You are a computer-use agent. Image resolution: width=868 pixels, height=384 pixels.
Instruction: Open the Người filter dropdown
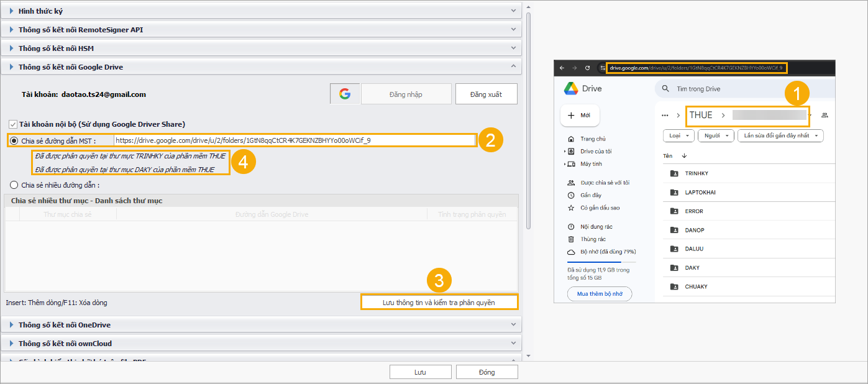pyautogui.click(x=716, y=135)
